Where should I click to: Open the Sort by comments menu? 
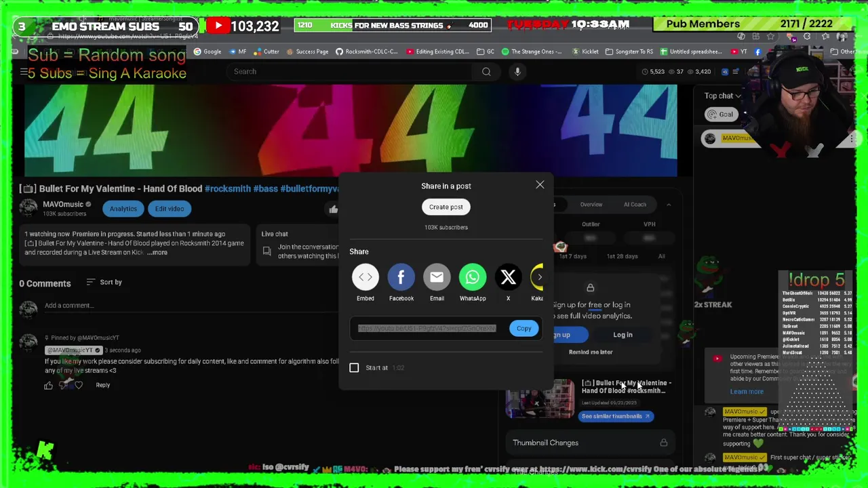pos(104,282)
